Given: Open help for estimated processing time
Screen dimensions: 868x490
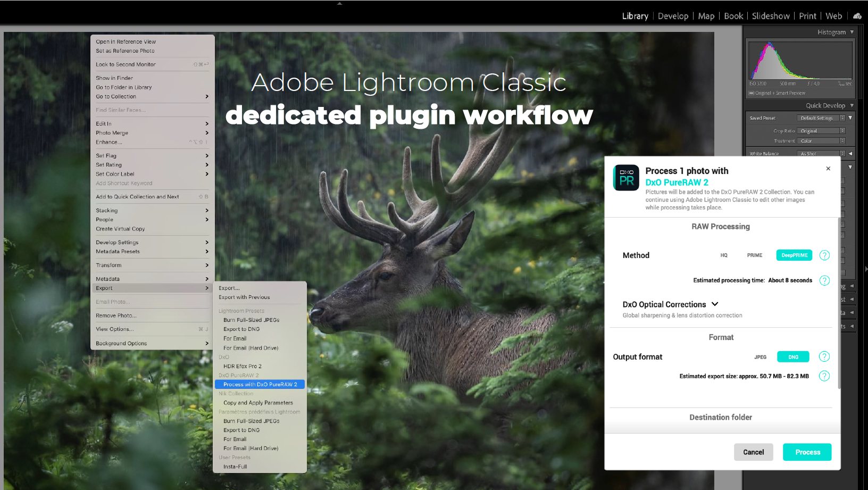Looking at the screenshot, I should (824, 280).
